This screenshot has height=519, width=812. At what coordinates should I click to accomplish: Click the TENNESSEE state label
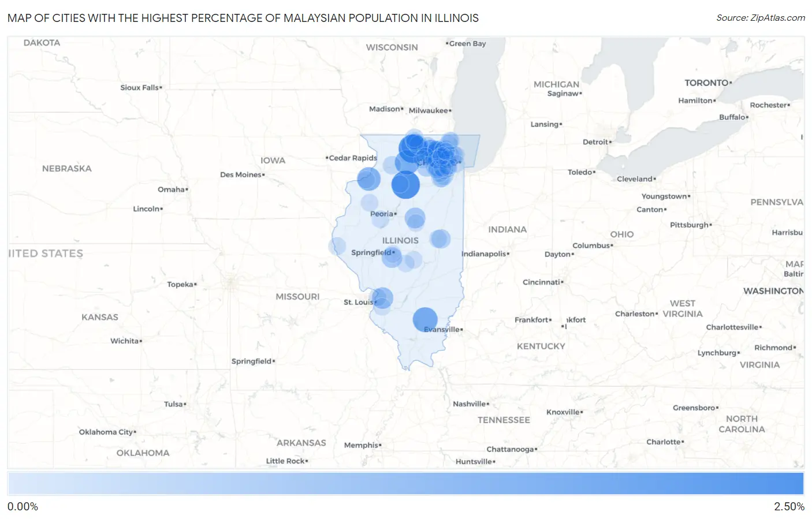tap(503, 420)
